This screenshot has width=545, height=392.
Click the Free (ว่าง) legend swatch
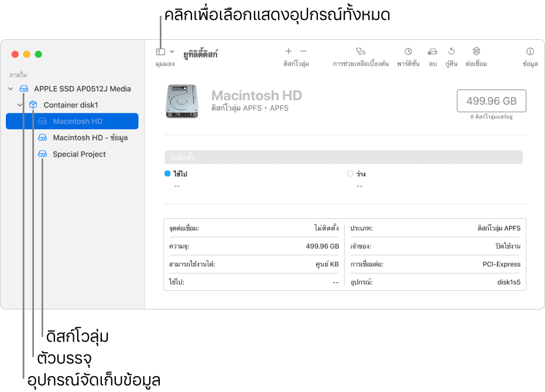click(350, 174)
